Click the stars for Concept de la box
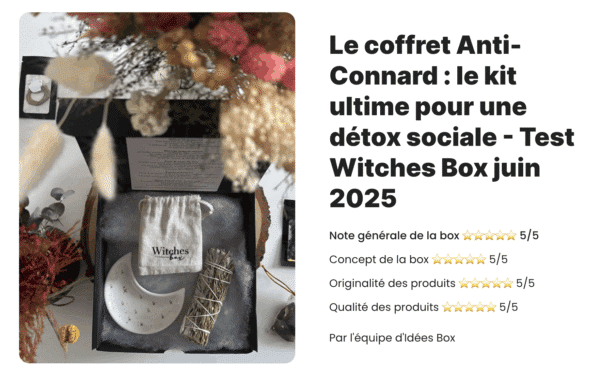This screenshot has width=600, height=377. tap(459, 259)
